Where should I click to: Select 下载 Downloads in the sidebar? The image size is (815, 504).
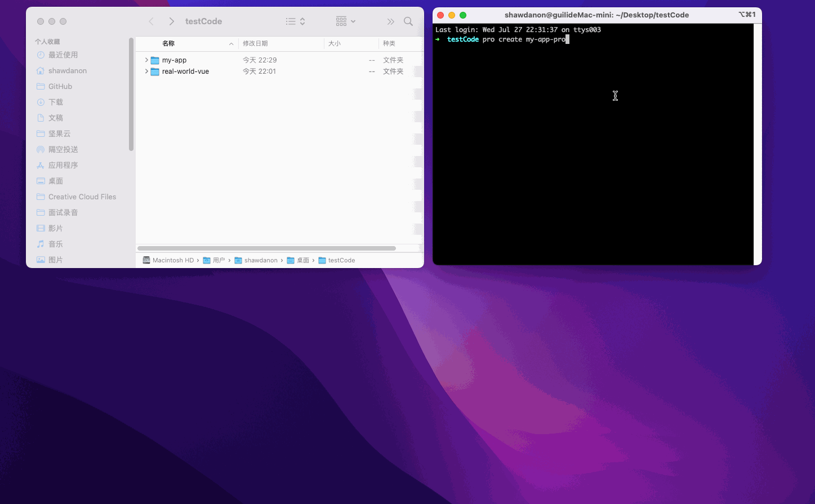[x=55, y=102]
